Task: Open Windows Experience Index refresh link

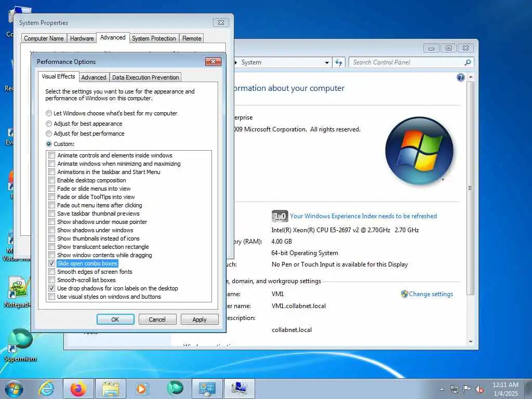Action: [363, 216]
